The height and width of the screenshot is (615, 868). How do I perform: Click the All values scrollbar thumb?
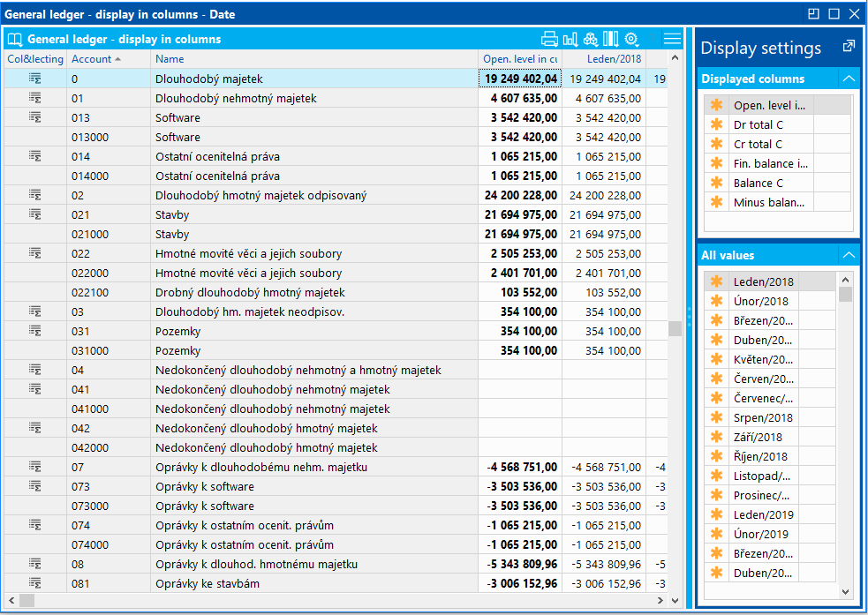[x=845, y=294]
